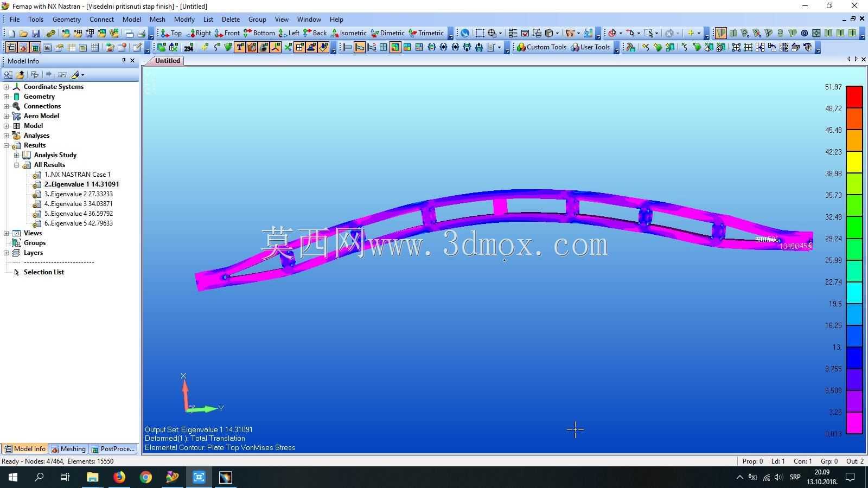Open the dropdown arrow beside the yellow plus icon
The width and height of the screenshot is (868, 488).
click(x=699, y=33)
